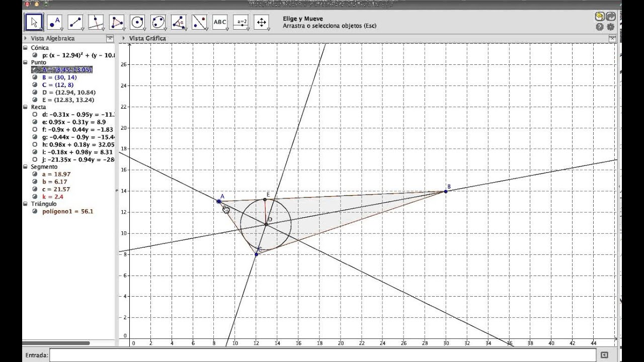Image resolution: width=644 pixels, height=362 pixels.
Task: Select segment a = 18.97 entry
Action: pos(56,174)
